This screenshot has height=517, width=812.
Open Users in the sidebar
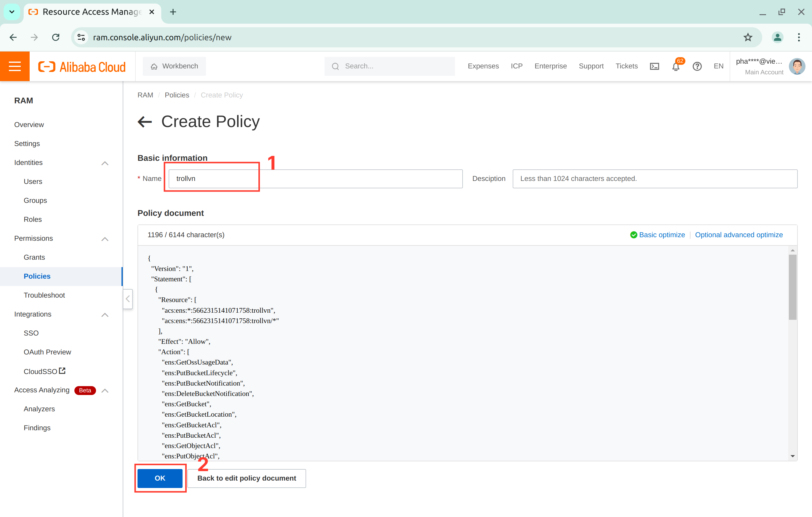pos(33,181)
